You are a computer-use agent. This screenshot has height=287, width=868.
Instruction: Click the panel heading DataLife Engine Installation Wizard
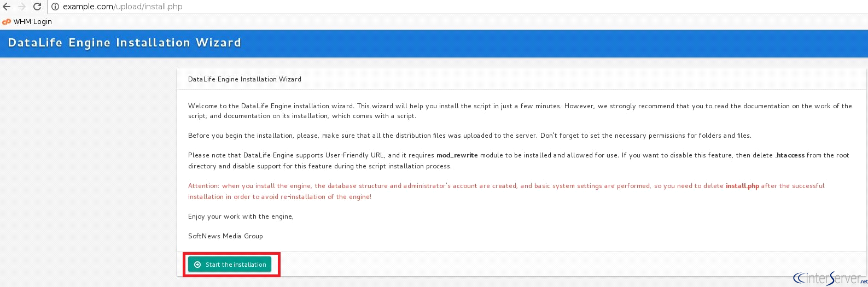244,79
